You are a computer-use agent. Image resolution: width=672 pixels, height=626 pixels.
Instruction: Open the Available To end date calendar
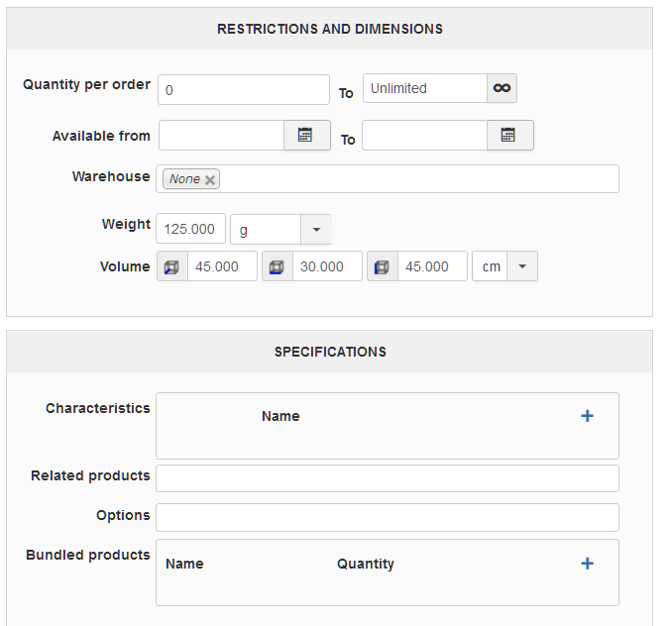point(509,136)
